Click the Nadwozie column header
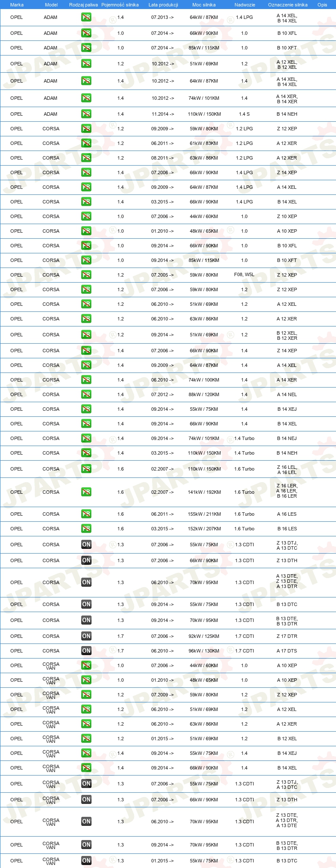336x868 pixels. click(245, 5)
